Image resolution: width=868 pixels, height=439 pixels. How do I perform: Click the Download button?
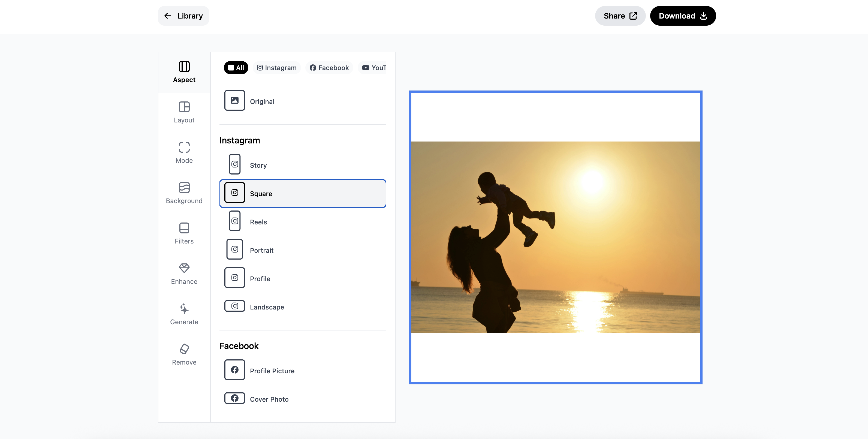point(683,16)
